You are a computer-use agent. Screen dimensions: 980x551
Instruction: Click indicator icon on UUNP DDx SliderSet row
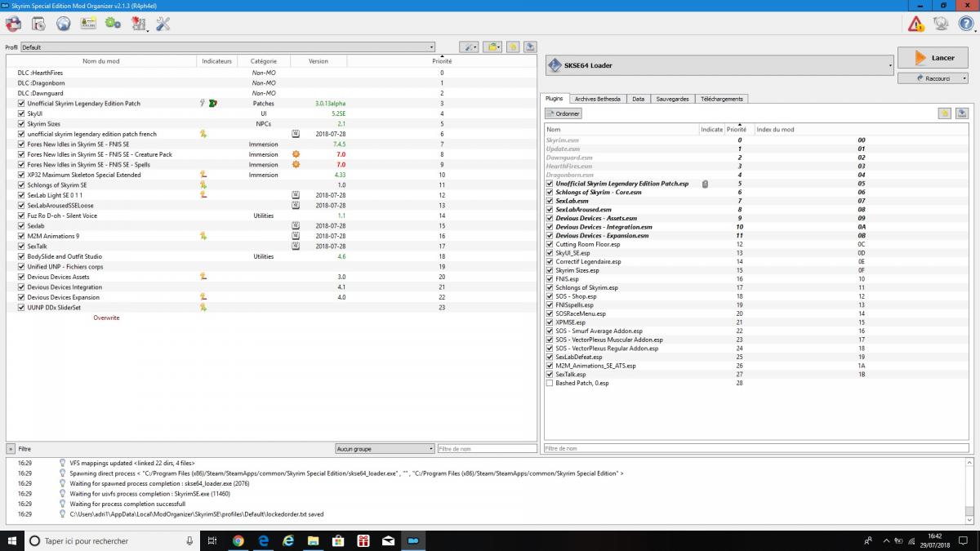click(x=203, y=307)
